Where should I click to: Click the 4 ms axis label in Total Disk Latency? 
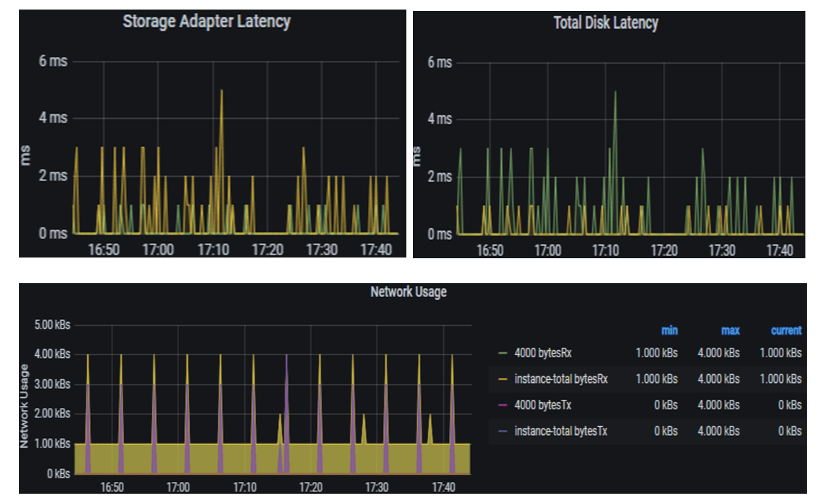440,119
